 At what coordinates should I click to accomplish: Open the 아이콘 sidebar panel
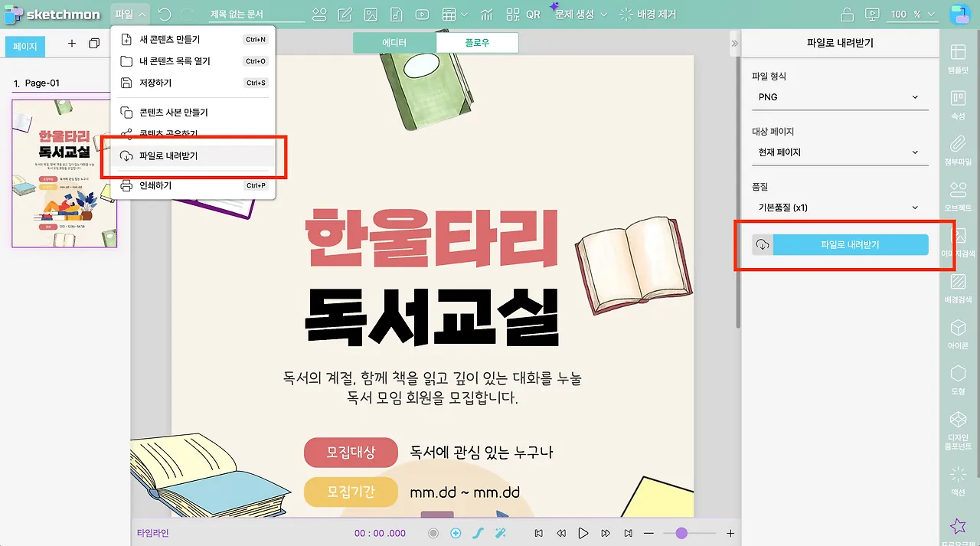coord(958,335)
